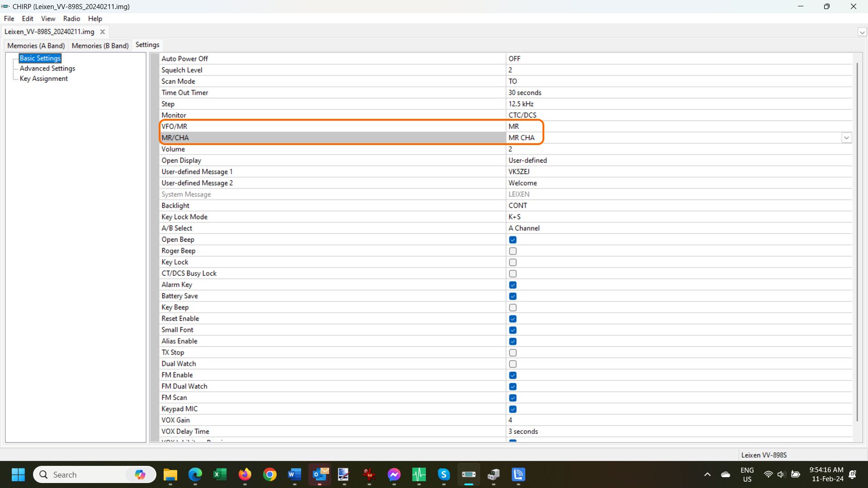Open Messenger from the taskbar

pyautogui.click(x=394, y=474)
